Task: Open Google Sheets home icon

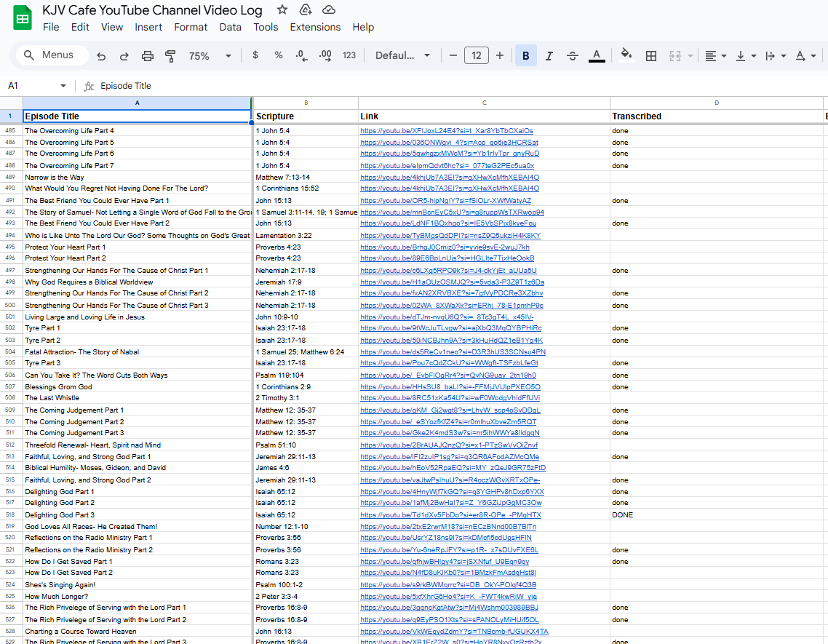Action: (22, 18)
